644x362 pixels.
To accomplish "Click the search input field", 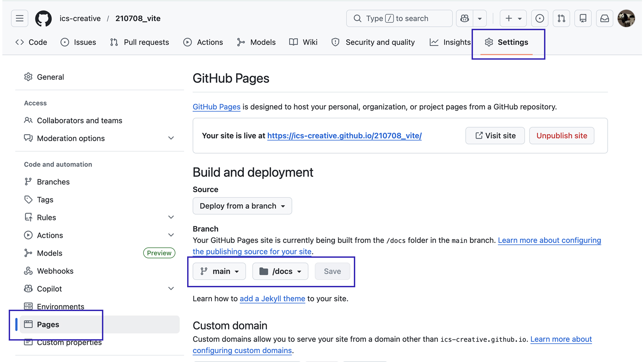I will [x=399, y=18].
